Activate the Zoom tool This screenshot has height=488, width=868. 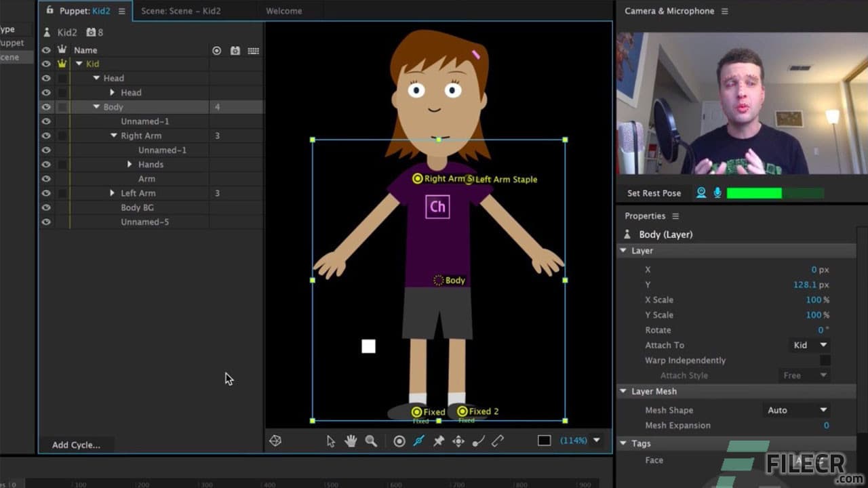tap(371, 441)
